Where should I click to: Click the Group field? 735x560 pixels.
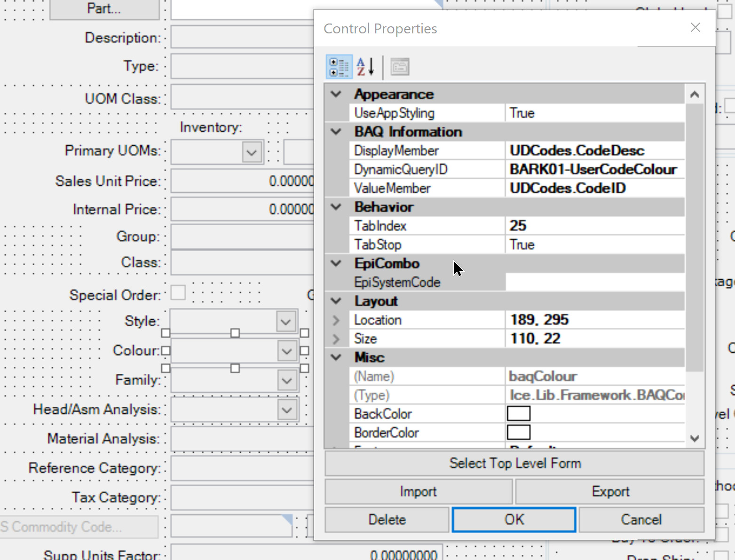point(242,237)
